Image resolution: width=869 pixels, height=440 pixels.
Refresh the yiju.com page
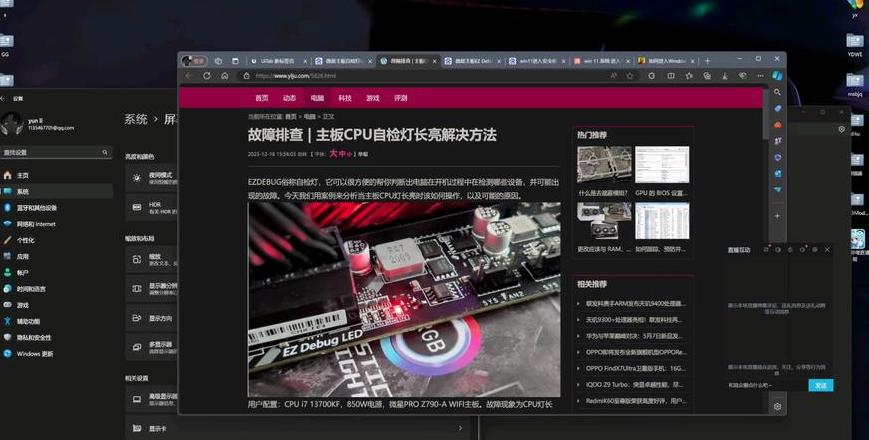pos(207,76)
